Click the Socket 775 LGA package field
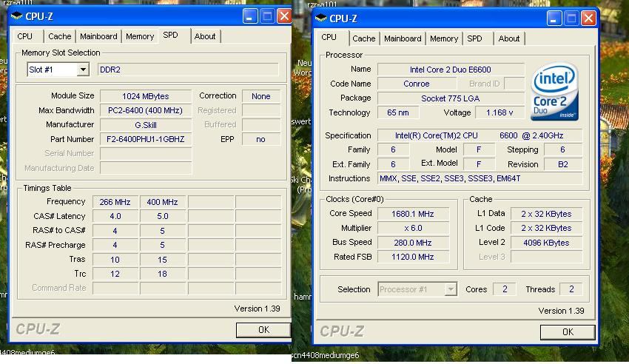Screen dimensions: 629x364 (x=451, y=98)
